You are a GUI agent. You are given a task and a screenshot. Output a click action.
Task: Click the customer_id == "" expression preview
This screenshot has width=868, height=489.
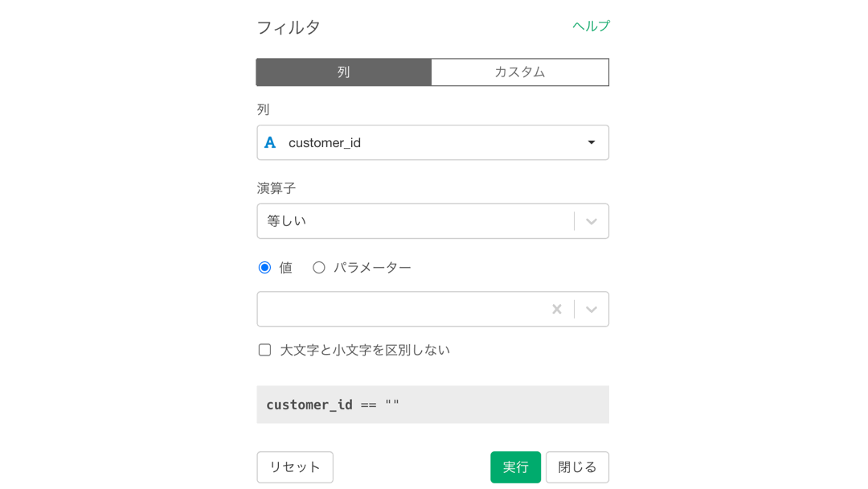(x=433, y=405)
